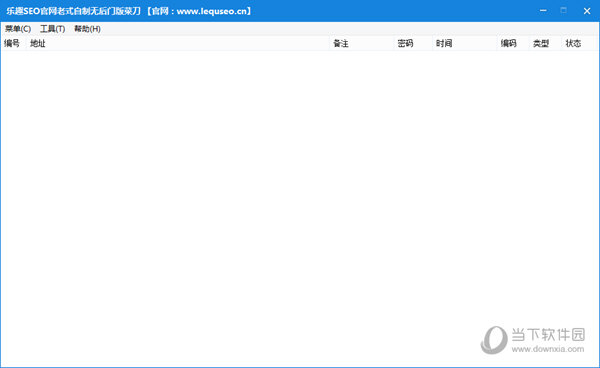Screen dimensions: 600x368
Task: Open the 帮助(H) menu
Action: click(x=87, y=29)
